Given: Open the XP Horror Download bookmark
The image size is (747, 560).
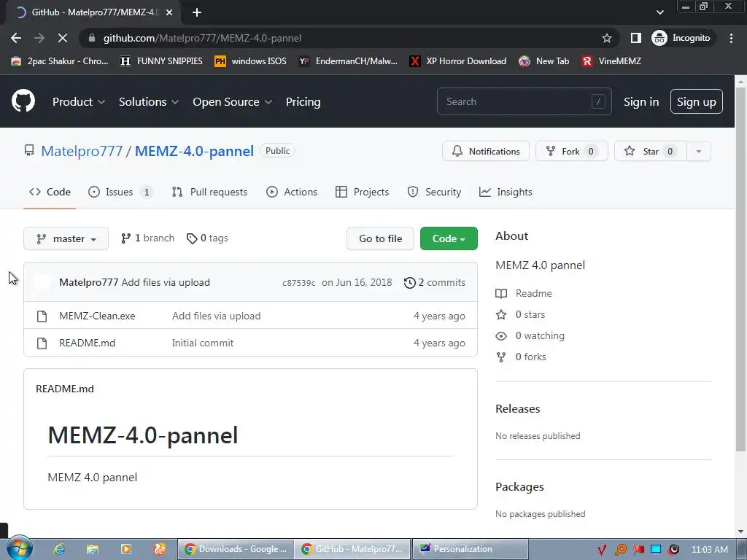Looking at the screenshot, I should point(458,61).
